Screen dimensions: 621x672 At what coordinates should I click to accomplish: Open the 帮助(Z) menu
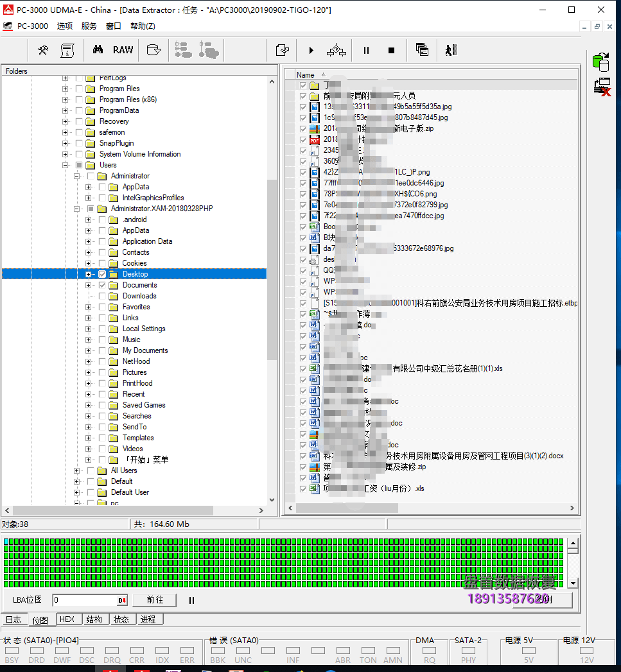tap(143, 26)
